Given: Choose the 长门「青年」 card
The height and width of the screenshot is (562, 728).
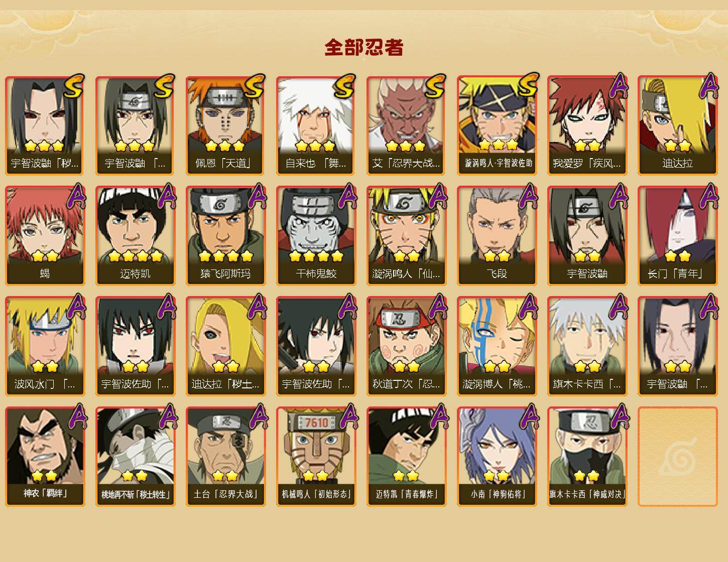Looking at the screenshot, I should [677, 236].
